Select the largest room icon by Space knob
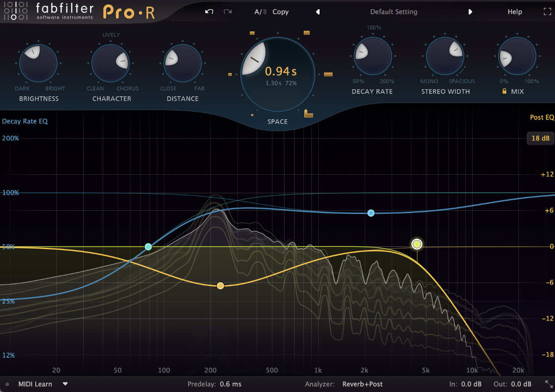Image resolution: width=555 pixels, height=392 pixels. (328, 74)
